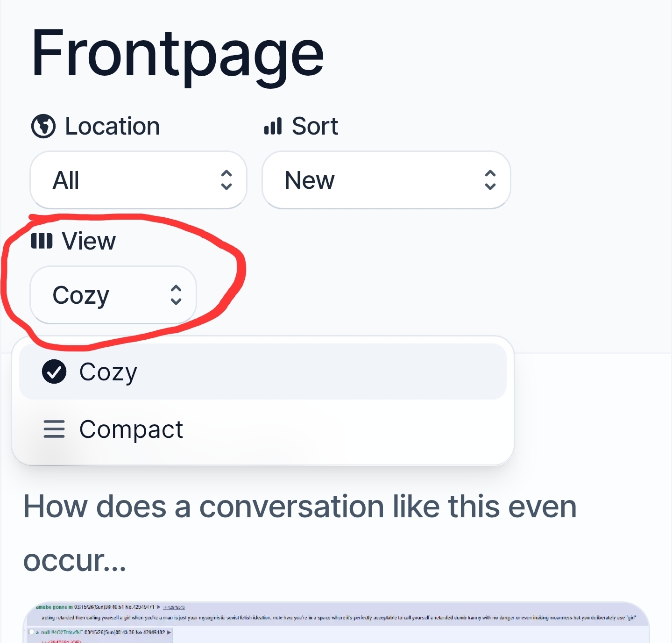Screen dimensions: 672x643
Task: Click the Sort label text
Action: 315,126
